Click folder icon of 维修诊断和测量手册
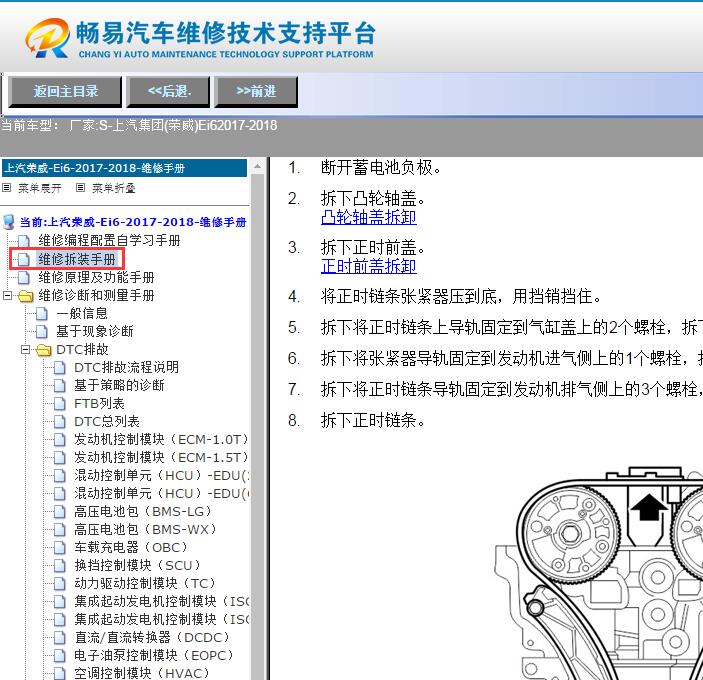Screen dimensions: 703x680 click(26, 296)
